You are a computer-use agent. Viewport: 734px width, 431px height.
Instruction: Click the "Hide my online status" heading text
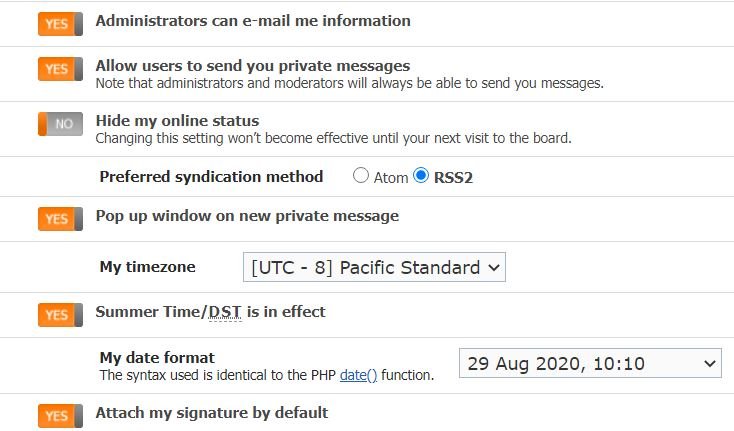point(177,121)
